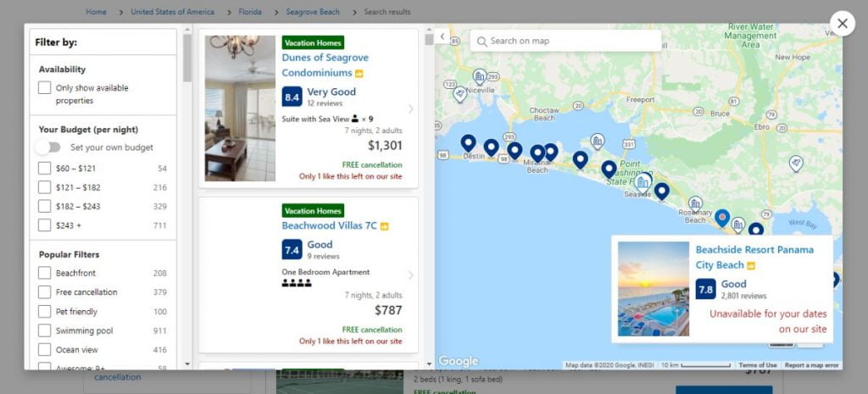This screenshot has width=868, height=394.
Task: Enable Set your own budget switch
Action: pos(48,147)
